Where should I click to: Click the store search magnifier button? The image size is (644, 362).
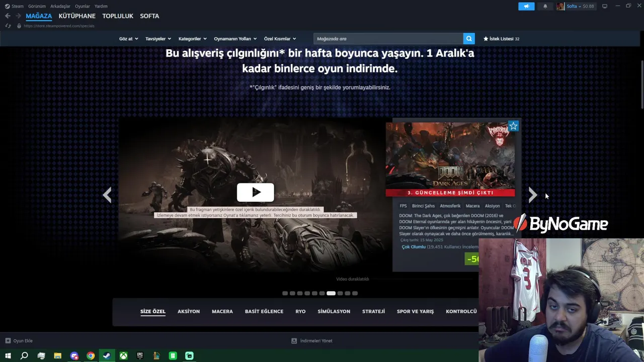tap(469, 39)
